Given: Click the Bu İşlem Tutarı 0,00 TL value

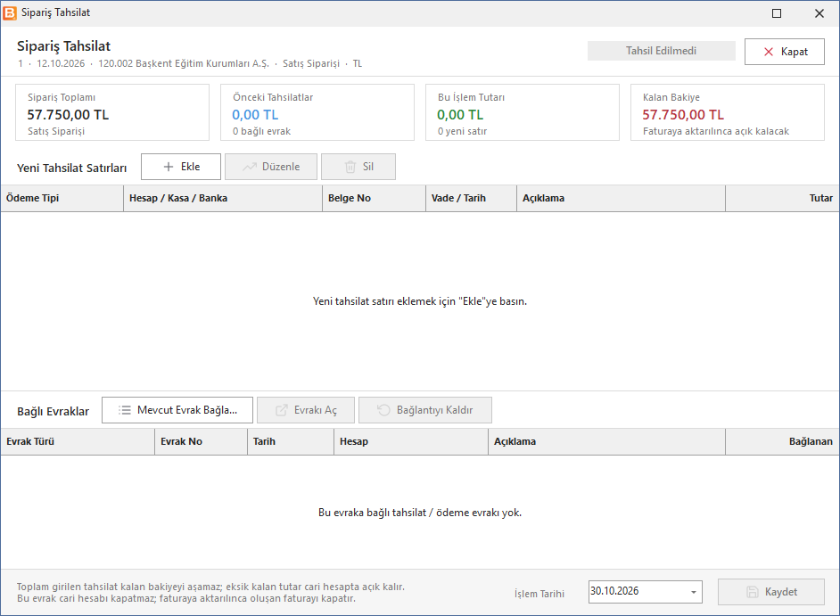Looking at the screenshot, I should point(460,115).
